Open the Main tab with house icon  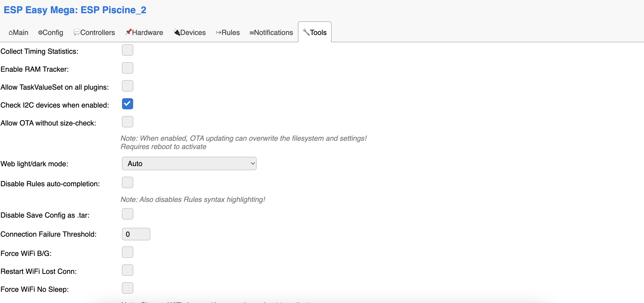coord(18,32)
